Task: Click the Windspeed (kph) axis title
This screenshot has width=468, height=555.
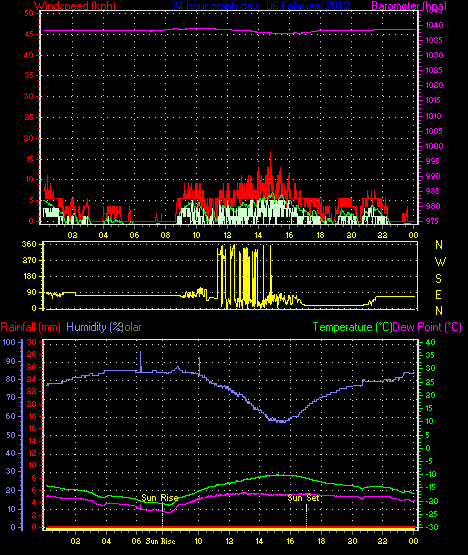Action: pos(75,6)
